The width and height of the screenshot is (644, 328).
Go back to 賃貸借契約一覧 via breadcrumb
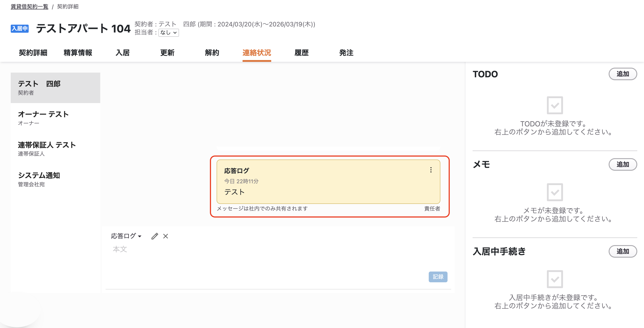point(30,6)
